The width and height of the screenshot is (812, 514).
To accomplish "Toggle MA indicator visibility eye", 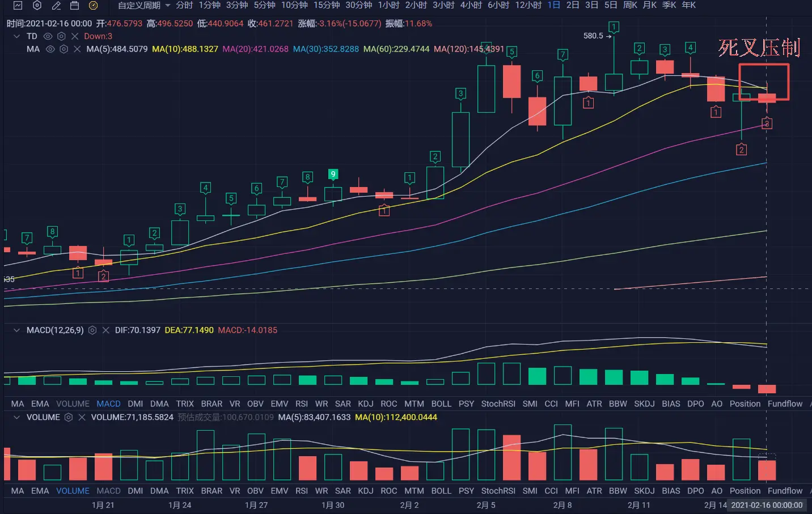I will pyautogui.click(x=50, y=49).
